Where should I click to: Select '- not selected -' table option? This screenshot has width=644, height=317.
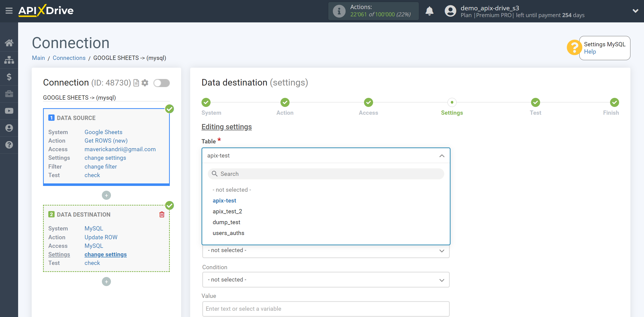tap(232, 190)
